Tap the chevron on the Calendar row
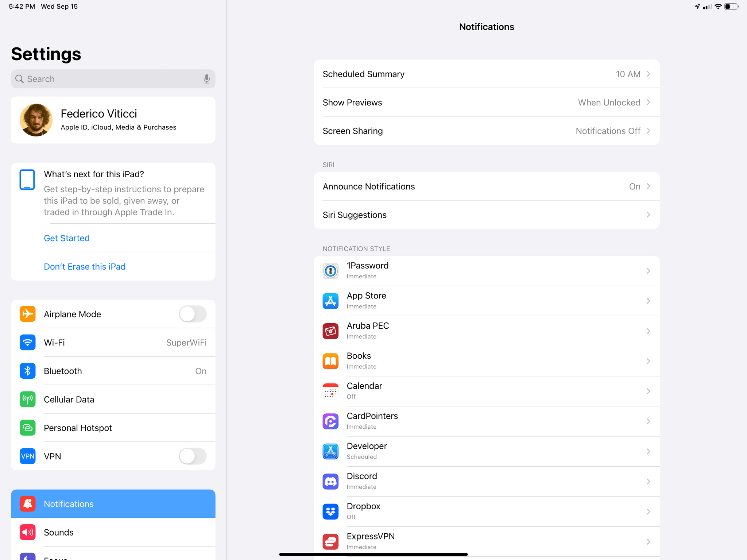747x560 pixels. (x=648, y=391)
